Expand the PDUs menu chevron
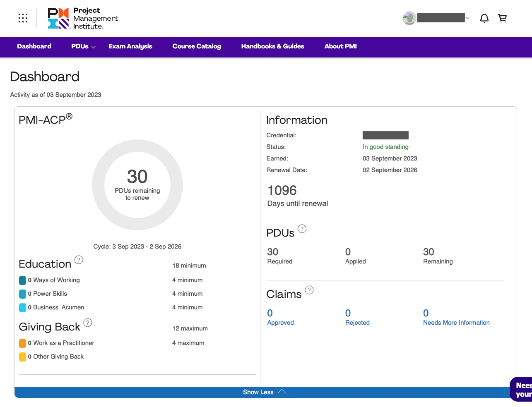 (x=94, y=47)
